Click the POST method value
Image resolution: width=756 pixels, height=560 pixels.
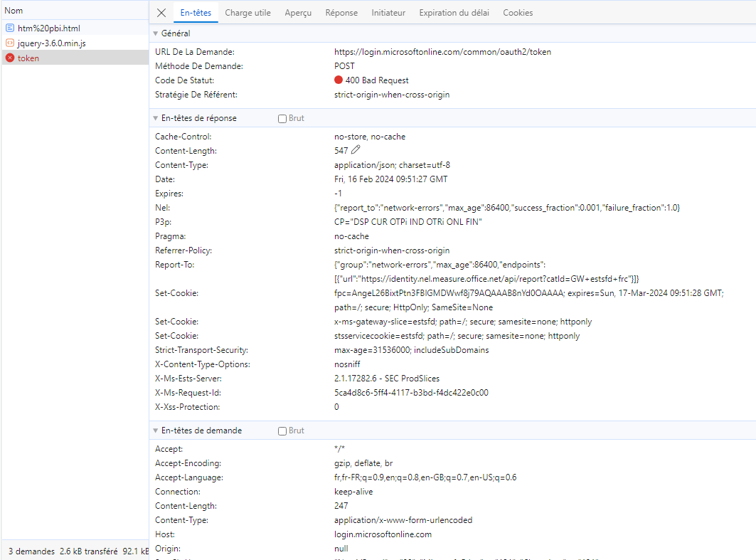[x=344, y=66]
